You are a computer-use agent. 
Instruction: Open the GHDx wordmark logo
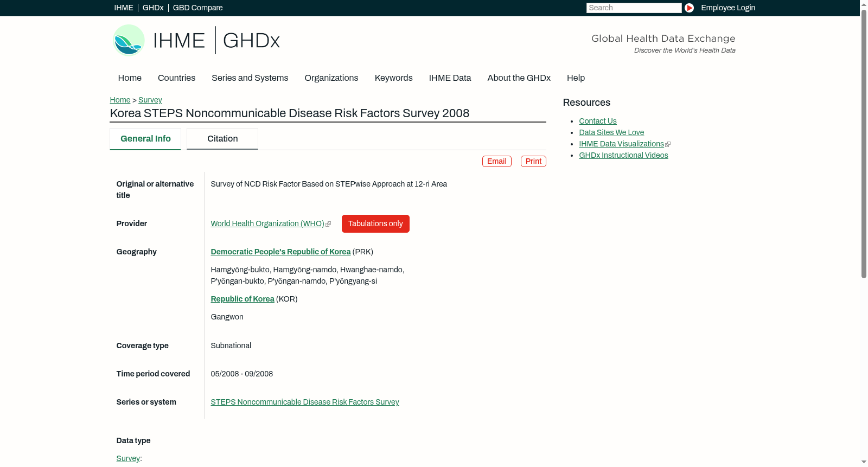tap(251, 41)
